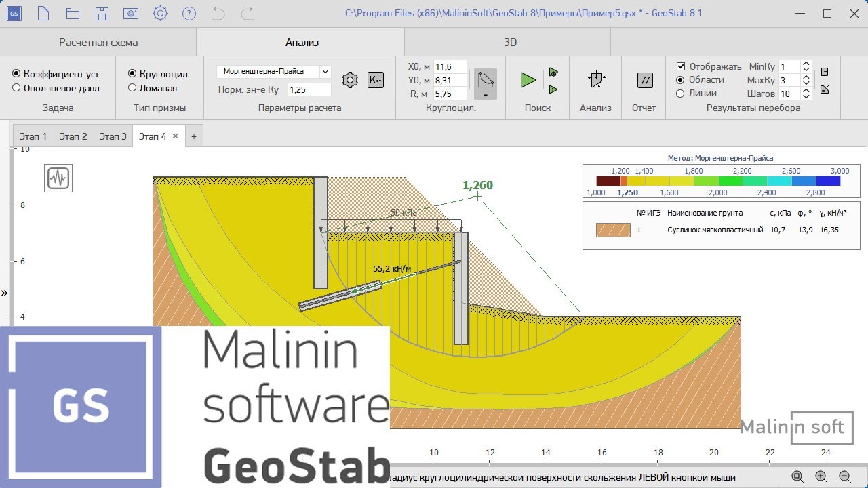The width and height of the screenshot is (868, 488).
Task: Choose the Ломаная prism type
Action: [132, 87]
